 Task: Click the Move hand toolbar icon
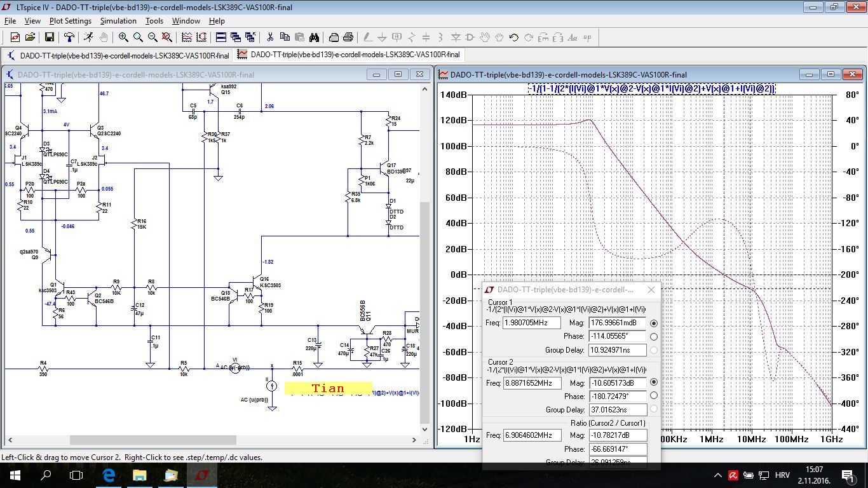tap(484, 37)
